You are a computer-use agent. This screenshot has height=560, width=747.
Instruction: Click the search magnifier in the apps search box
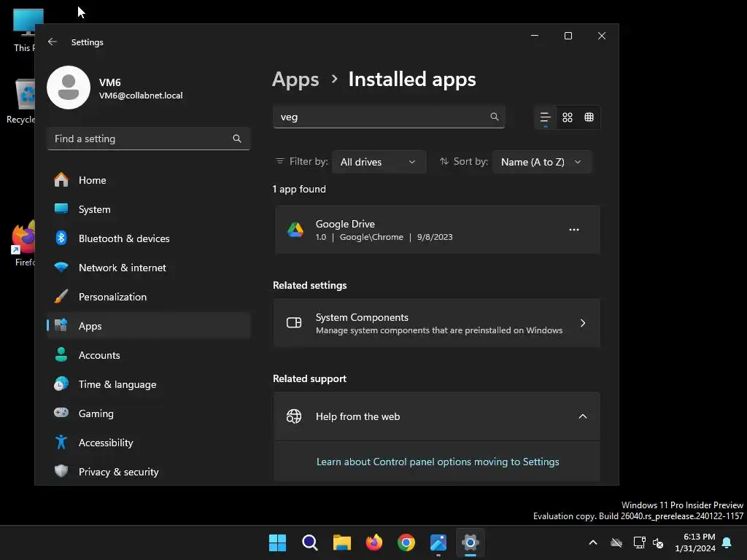click(x=494, y=117)
